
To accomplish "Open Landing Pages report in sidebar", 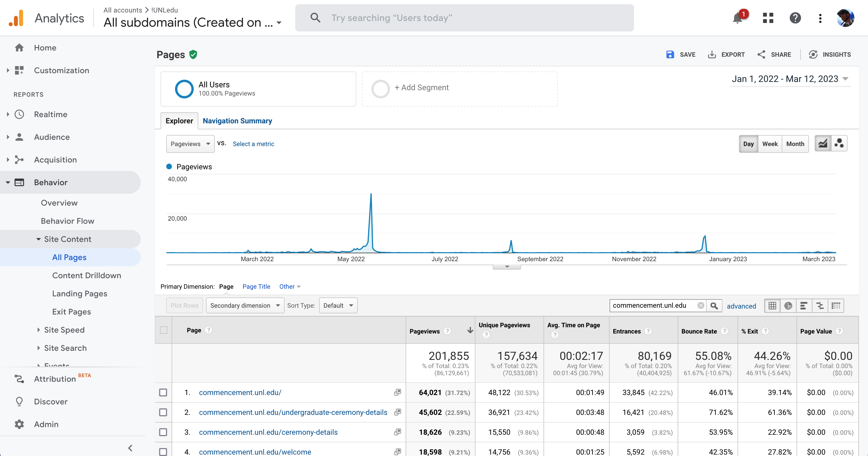I will pyautogui.click(x=79, y=294).
